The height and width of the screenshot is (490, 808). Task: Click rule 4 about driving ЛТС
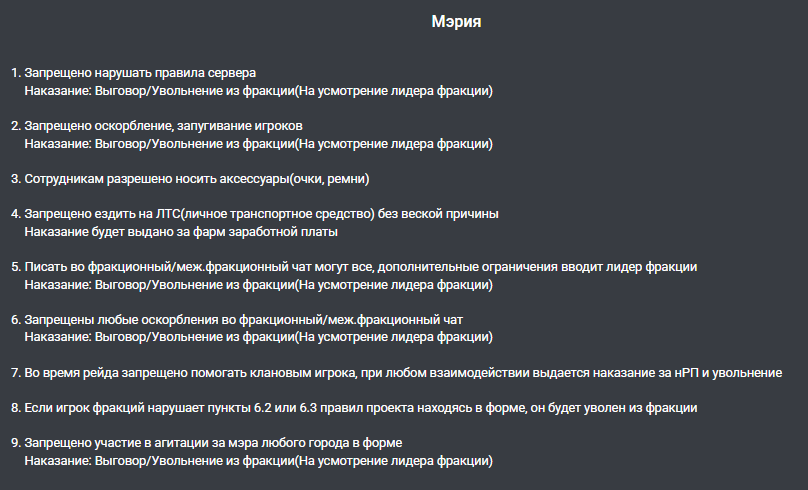[255, 214]
